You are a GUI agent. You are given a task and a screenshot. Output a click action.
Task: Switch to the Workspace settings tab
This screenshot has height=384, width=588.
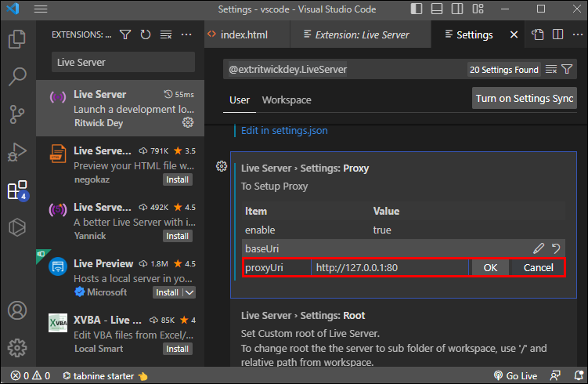point(287,100)
